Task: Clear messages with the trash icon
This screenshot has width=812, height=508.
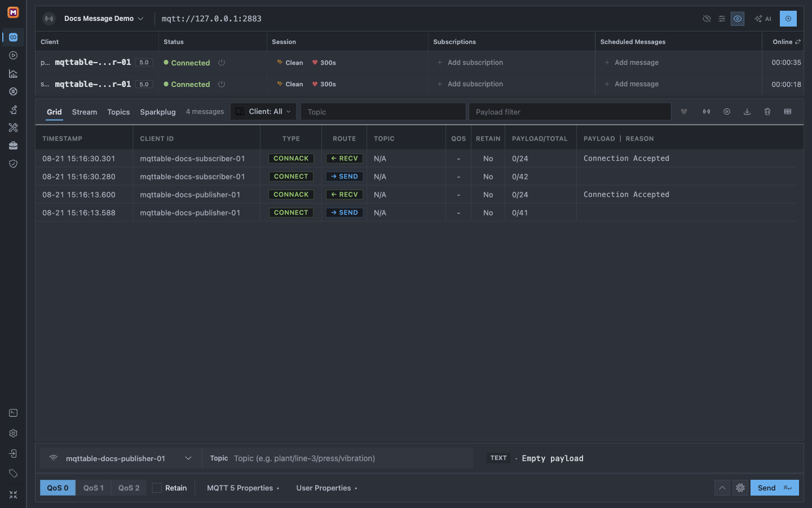Action: pyautogui.click(x=767, y=112)
